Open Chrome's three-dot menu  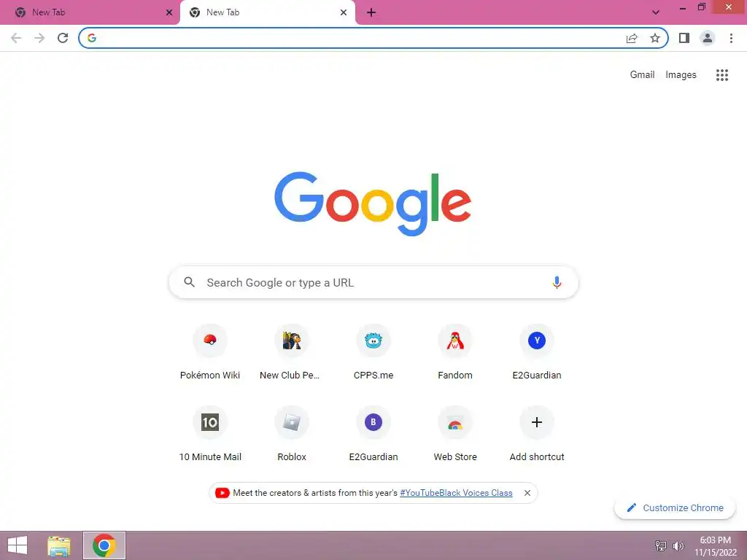pyautogui.click(x=731, y=38)
